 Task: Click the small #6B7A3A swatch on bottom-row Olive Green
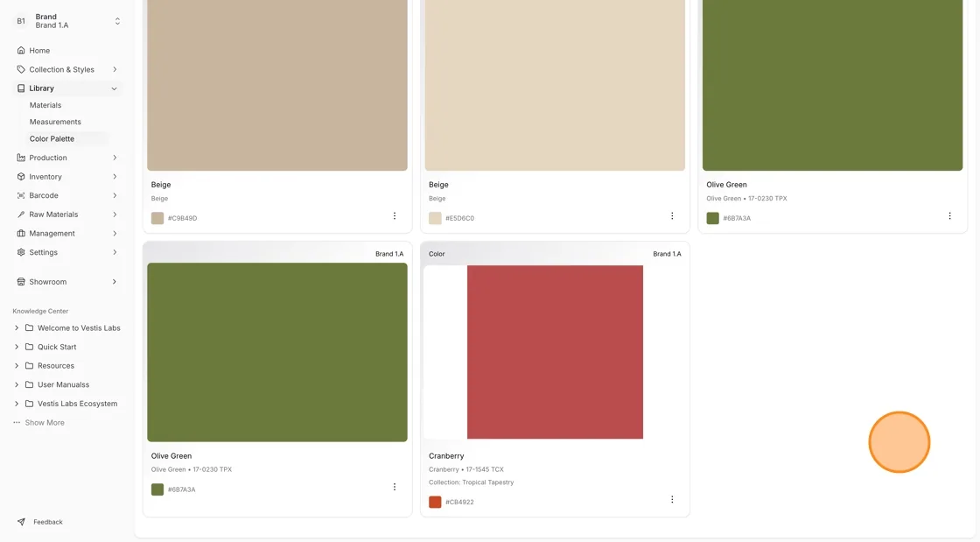[x=157, y=489]
